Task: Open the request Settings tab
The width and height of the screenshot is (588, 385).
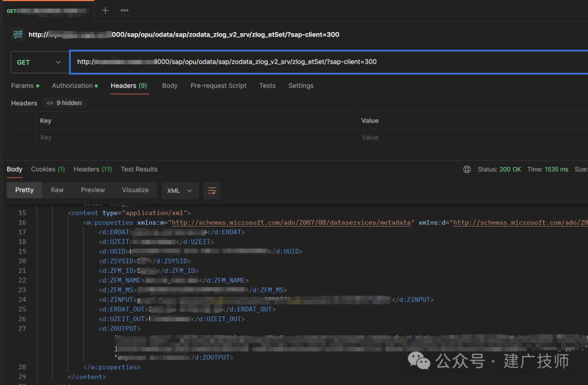Action: 301,86
